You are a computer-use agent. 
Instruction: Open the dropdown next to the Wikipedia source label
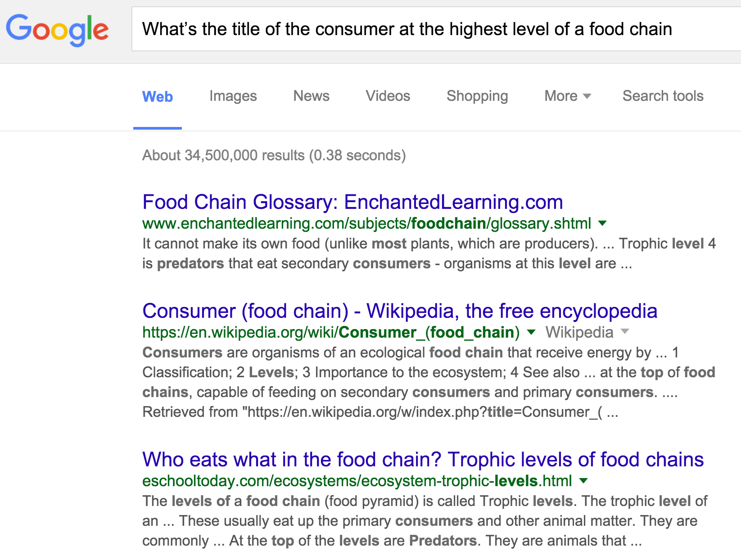625,332
